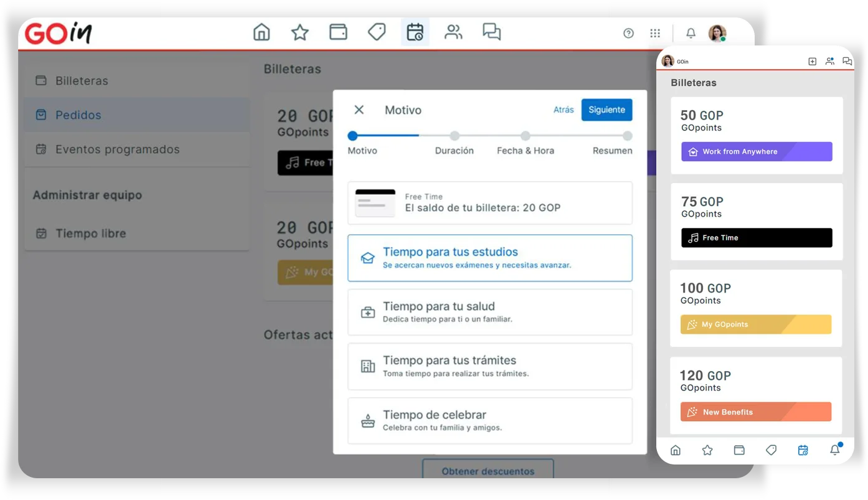Open the tag icon in the mobile bottom bar
The width and height of the screenshot is (868, 500).
tap(771, 450)
